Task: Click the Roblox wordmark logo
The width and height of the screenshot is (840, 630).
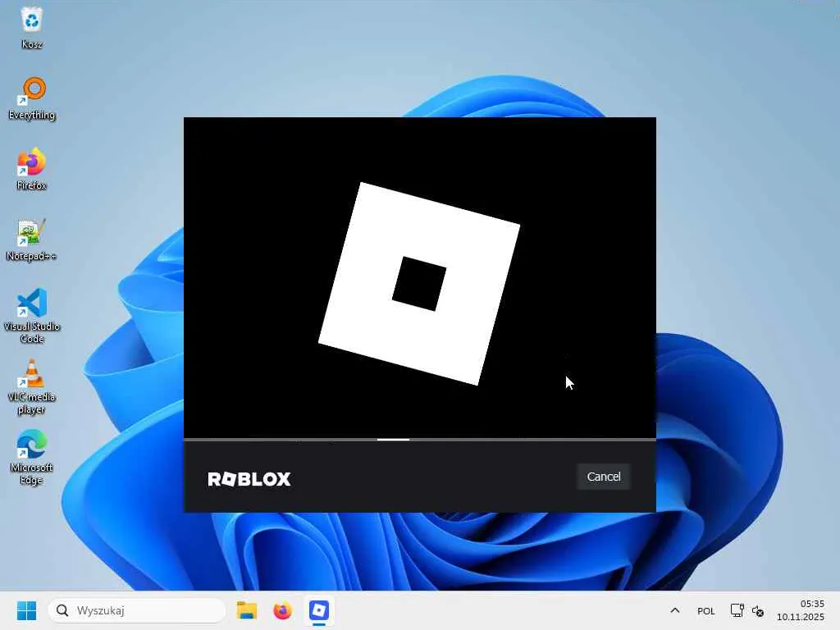Action: [249, 479]
